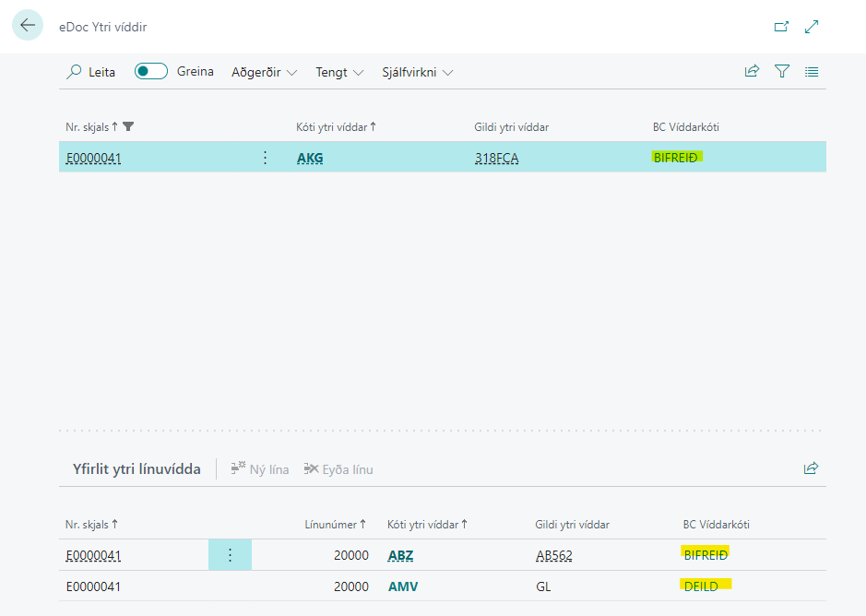Open row options for AKG row
Screen dimensions: 866x616
tap(265, 158)
